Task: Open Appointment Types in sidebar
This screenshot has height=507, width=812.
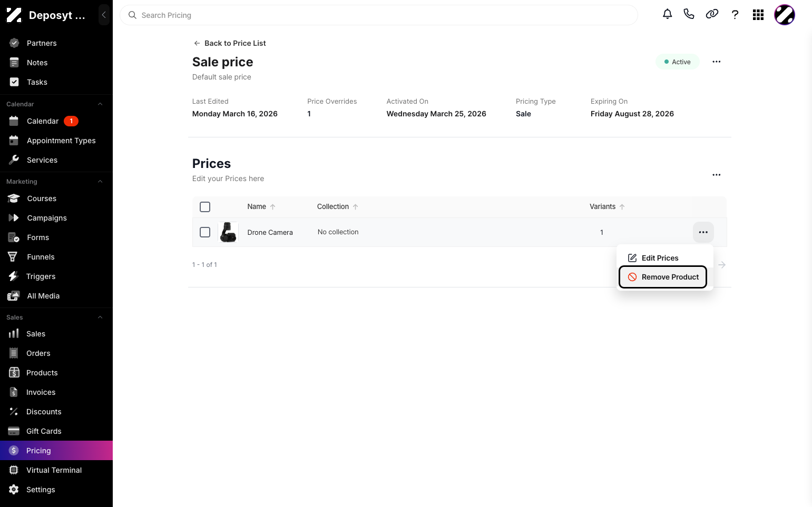Action: click(x=56, y=141)
